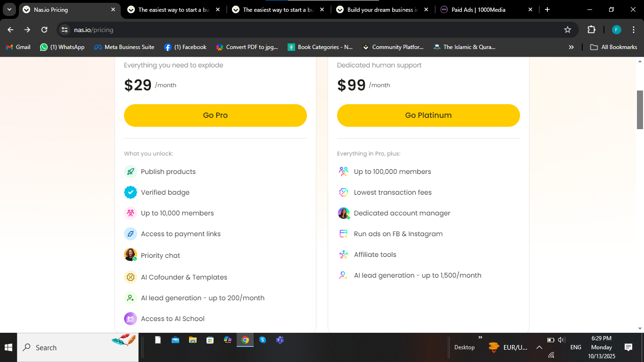Bookmark this page with the star icon
The image size is (644, 362).
point(568,29)
